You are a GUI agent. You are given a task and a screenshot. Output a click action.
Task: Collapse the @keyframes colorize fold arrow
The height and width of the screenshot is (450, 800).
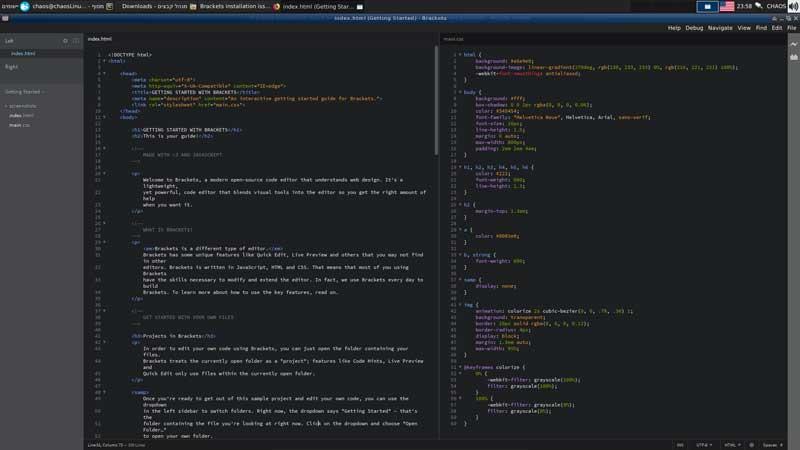(x=460, y=367)
